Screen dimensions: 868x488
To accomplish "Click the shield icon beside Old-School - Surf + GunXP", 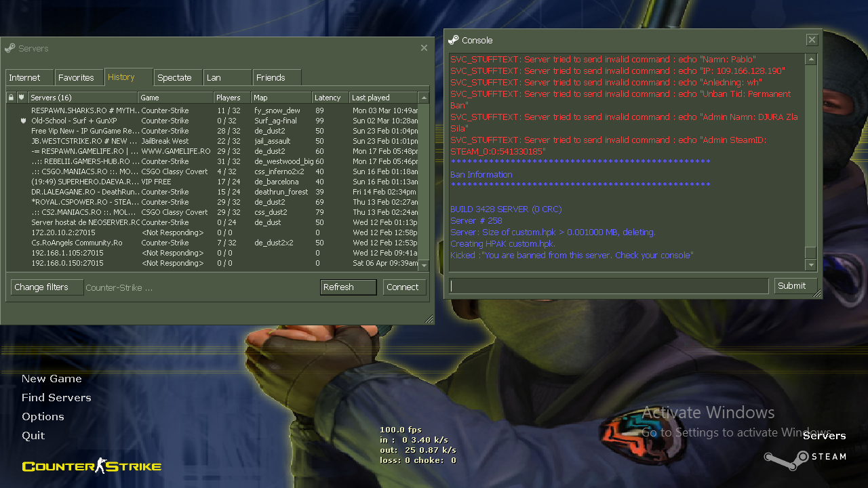I will (24, 121).
